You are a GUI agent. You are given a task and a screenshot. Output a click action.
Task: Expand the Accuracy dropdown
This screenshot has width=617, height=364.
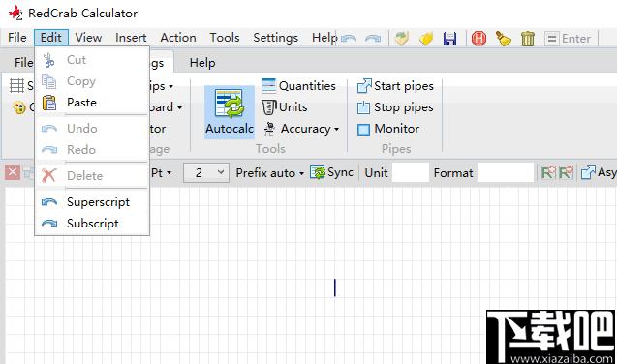(x=301, y=129)
